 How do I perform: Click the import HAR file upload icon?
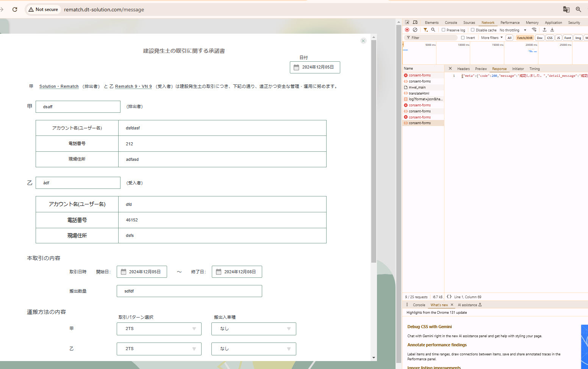(544, 30)
